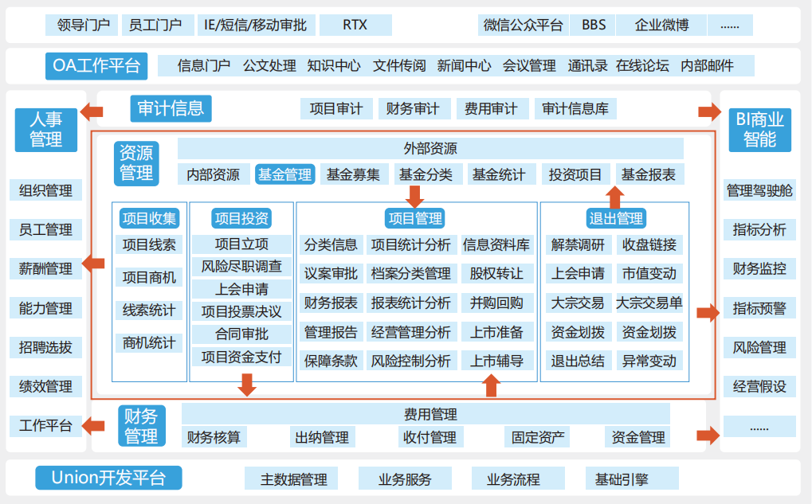Open the 审计信息 header icon
Image resolution: width=812 pixels, height=504 pixels.
tap(170, 108)
